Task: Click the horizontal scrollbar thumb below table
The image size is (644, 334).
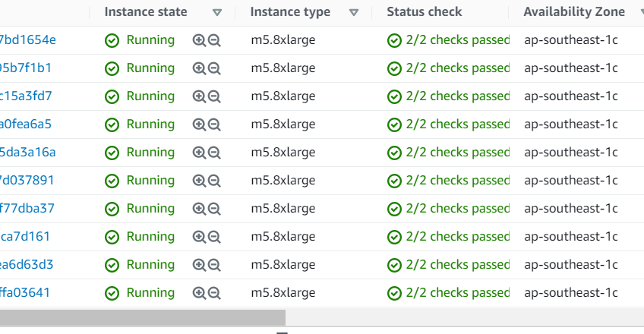Action: 143,317
